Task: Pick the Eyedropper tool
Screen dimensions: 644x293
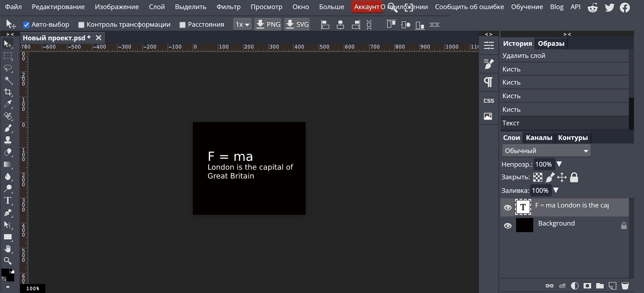Action: pos(8,104)
